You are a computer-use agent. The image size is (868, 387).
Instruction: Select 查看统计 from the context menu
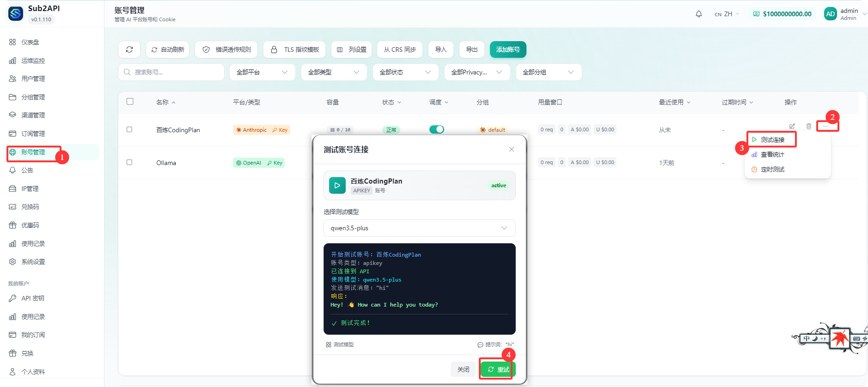[772, 154]
